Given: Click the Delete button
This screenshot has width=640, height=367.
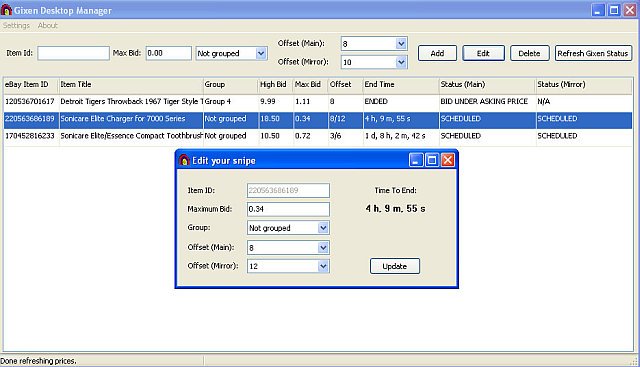Looking at the screenshot, I should coord(529,53).
